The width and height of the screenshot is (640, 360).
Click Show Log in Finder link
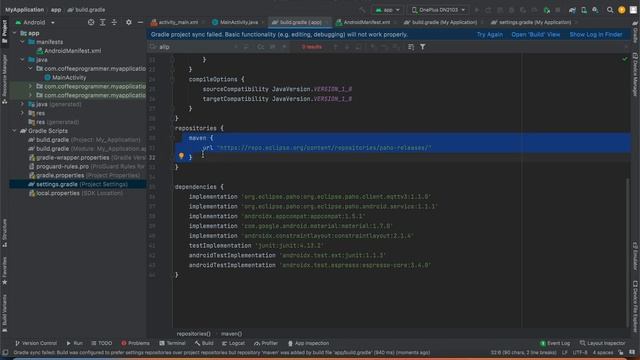coord(596,35)
